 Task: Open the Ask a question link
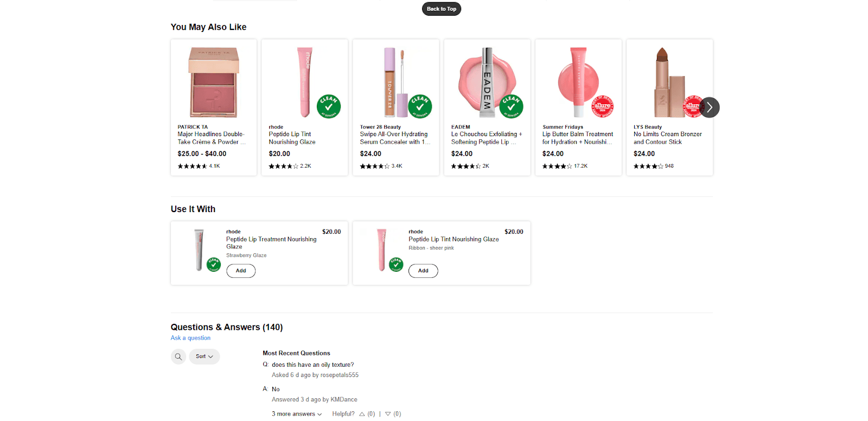[190, 337]
